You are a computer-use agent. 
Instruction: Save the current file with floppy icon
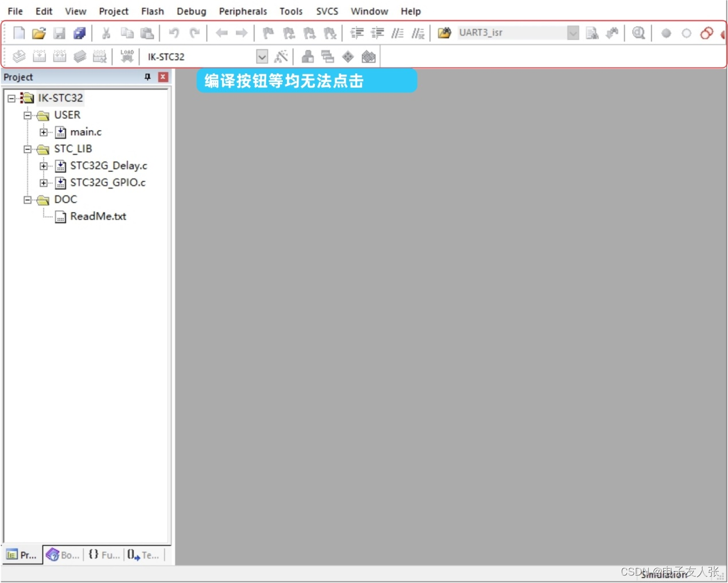pos(59,33)
